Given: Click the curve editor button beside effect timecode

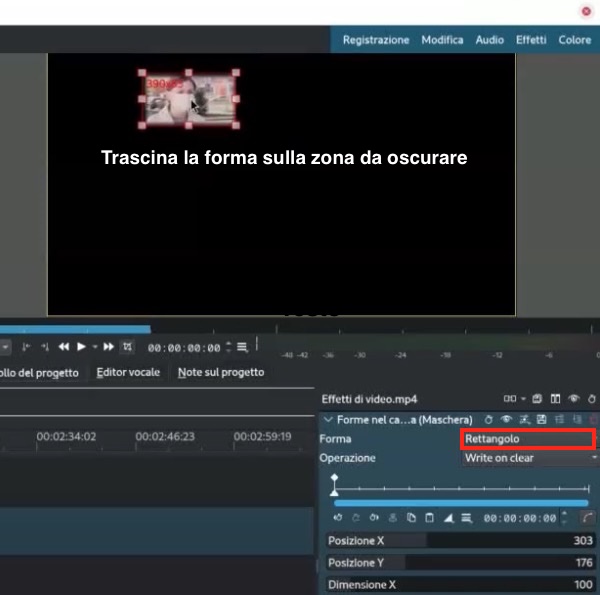Looking at the screenshot, I should click(588, 518).
